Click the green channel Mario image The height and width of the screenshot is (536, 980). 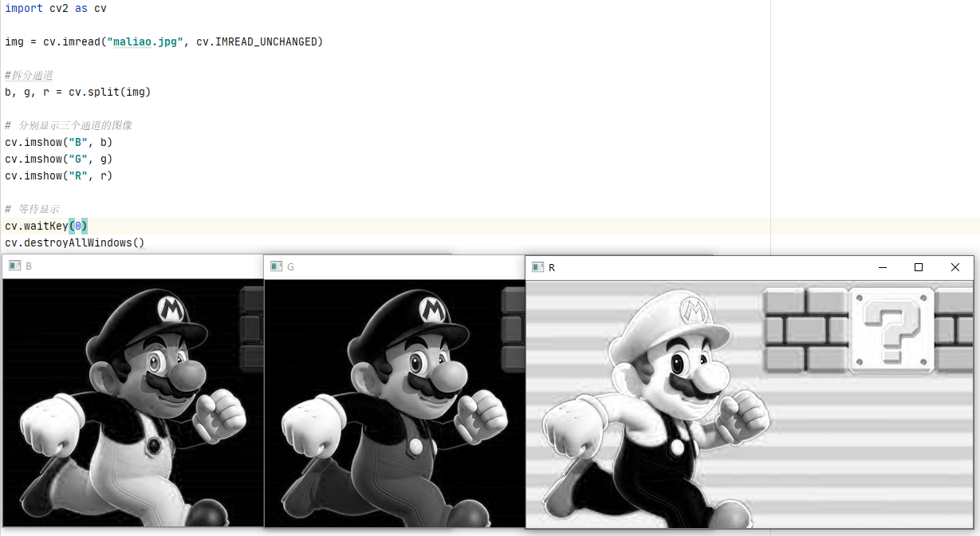[395, 403]
